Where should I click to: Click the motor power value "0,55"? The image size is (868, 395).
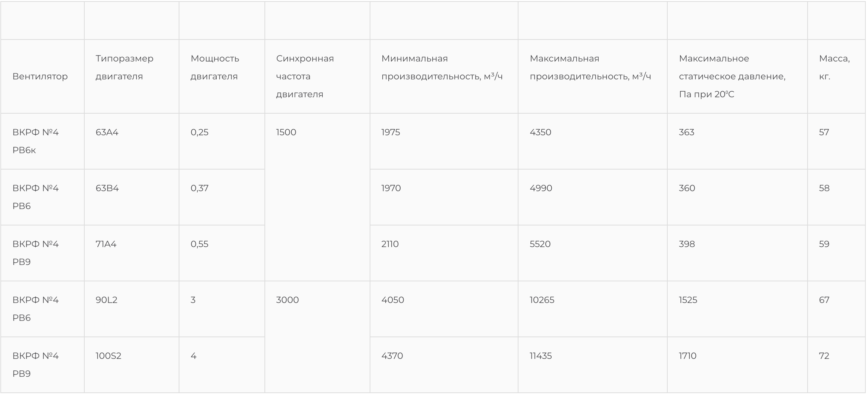200,244
